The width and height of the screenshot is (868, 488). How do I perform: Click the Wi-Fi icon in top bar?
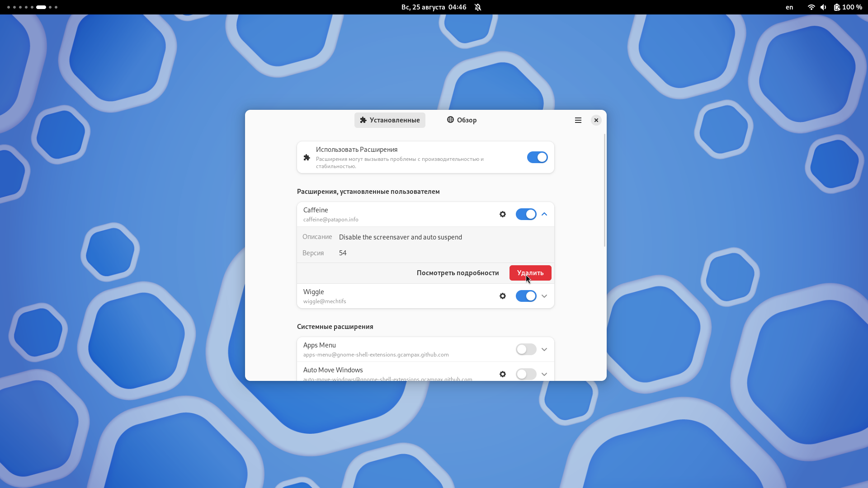[811, 7]
